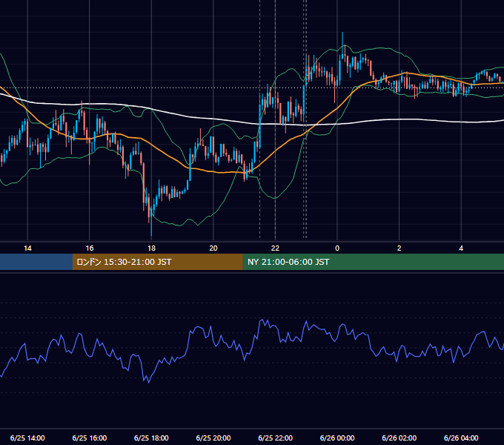Select hour label 22 on the time axis
Image resolution: width=504 pixels, height=445 pixels.
pos(275,248)
